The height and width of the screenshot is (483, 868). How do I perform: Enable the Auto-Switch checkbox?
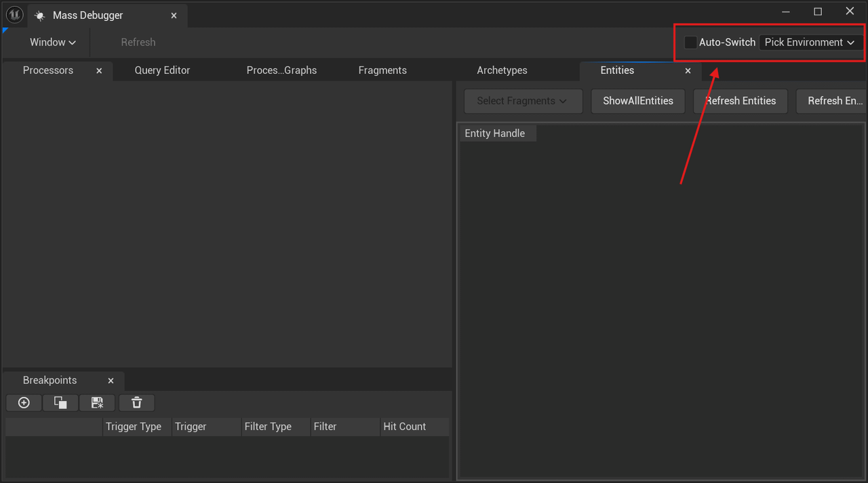[690, 42]
